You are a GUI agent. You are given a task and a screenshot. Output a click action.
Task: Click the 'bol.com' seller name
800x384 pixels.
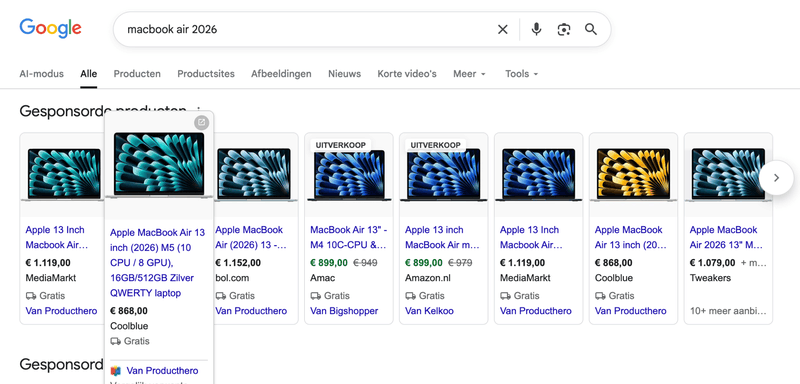232,278
